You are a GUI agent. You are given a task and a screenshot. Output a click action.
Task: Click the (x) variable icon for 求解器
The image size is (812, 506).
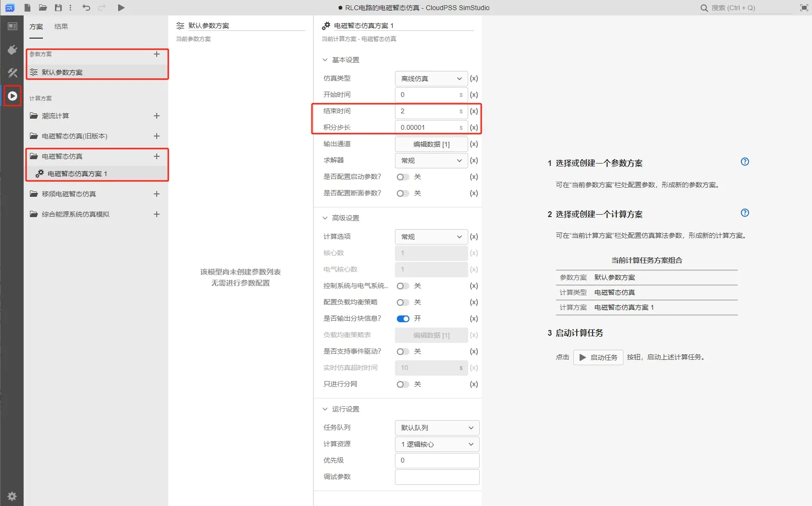tap(474, 160)
